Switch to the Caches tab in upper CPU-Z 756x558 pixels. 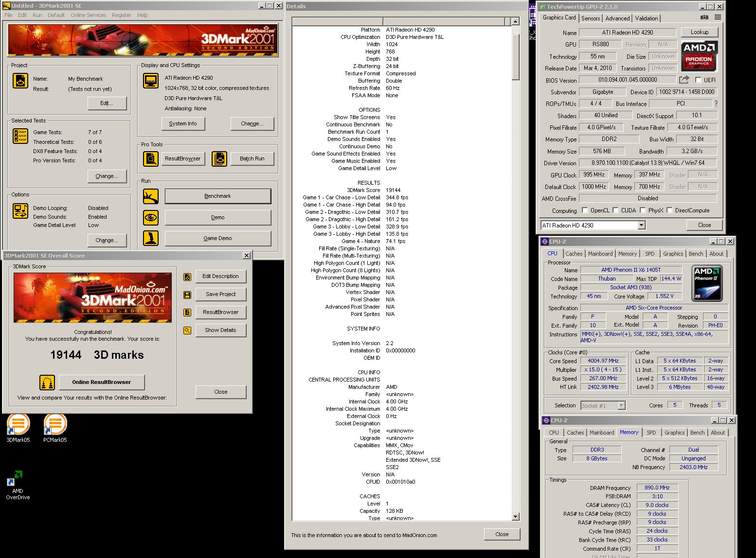(574, 254)
